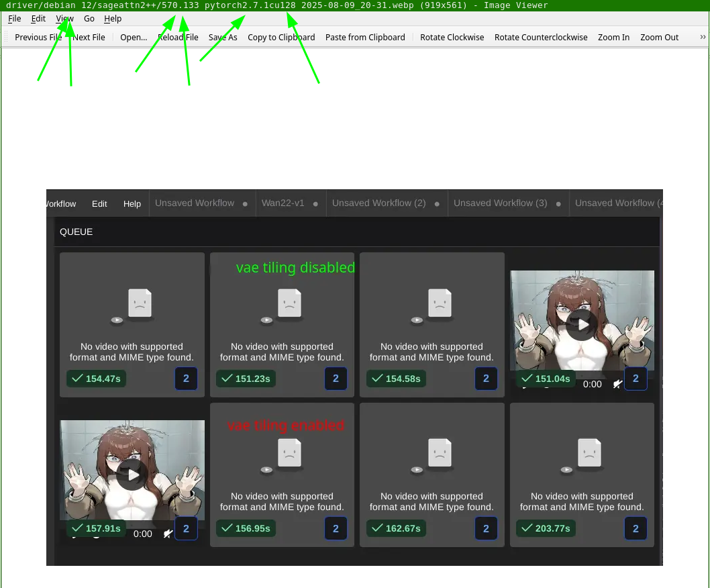This screenshot has width=710, height=588.
Task: Click the first Unsaved Workflow tab
Action: 195,203
